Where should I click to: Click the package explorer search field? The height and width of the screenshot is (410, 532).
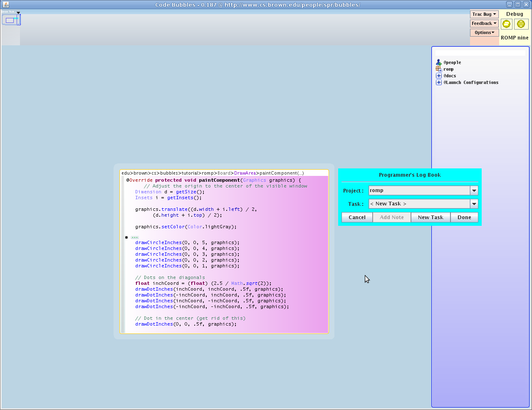click(480, 53)
